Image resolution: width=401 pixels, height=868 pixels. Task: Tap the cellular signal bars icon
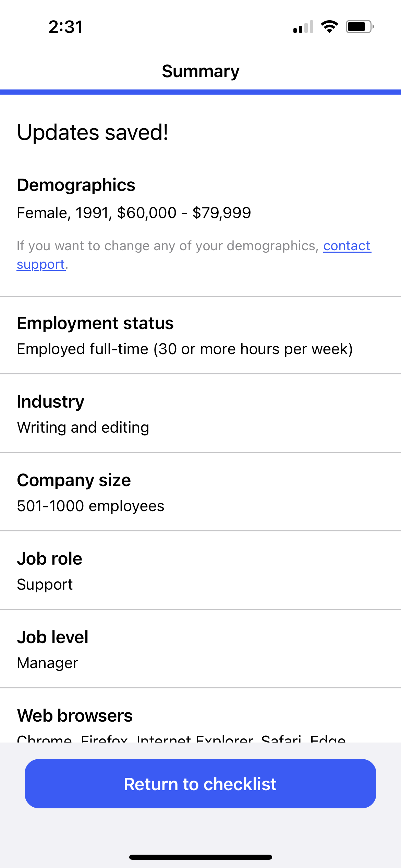[303, 27]
